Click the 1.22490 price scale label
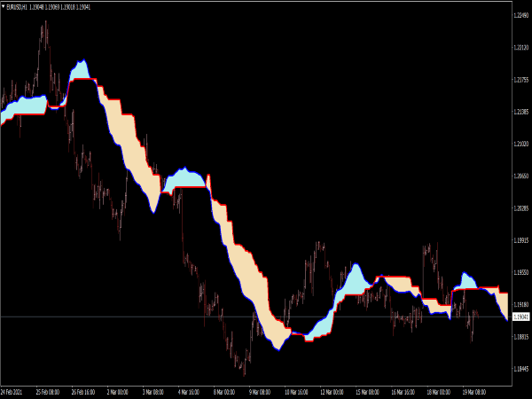This screenshot has width=532, height=399. [x=521, y=15]
